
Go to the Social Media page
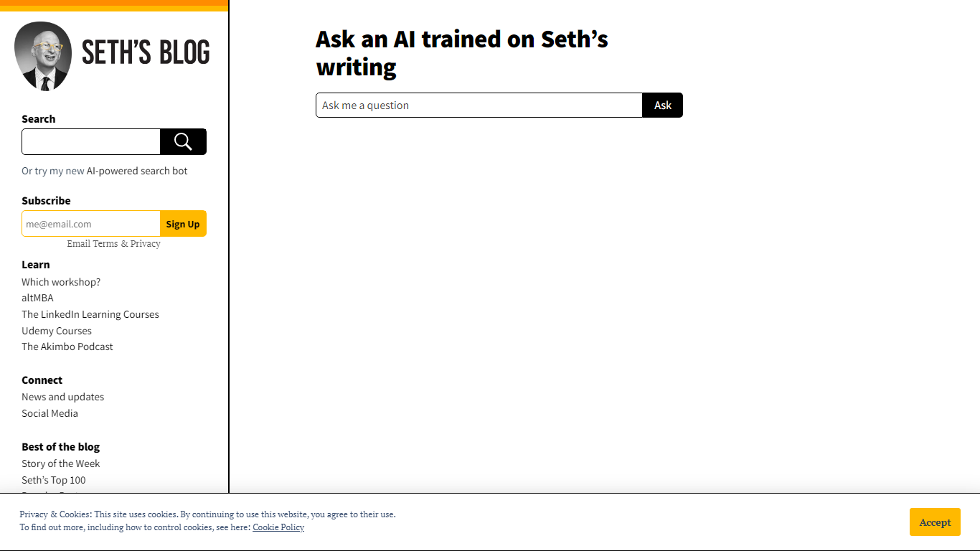point(50,413)
